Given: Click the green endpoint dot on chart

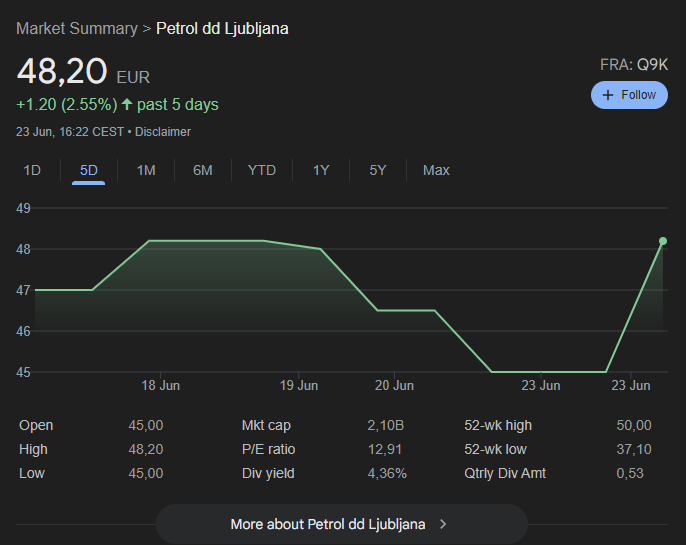Looking at the screenshot, I should 663,241.
